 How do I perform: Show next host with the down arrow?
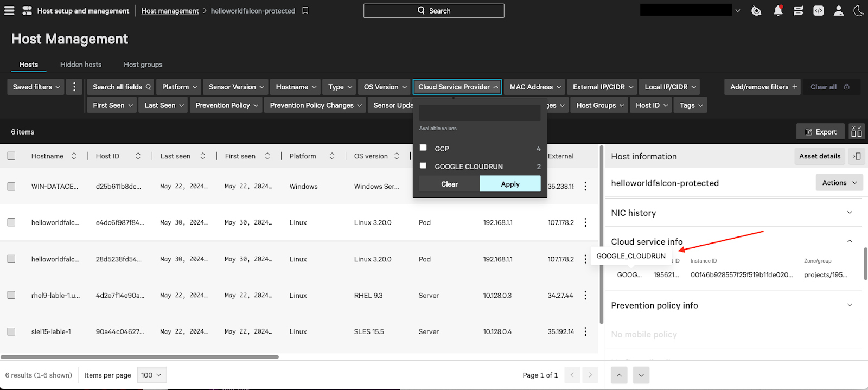[x=641, y=375]
